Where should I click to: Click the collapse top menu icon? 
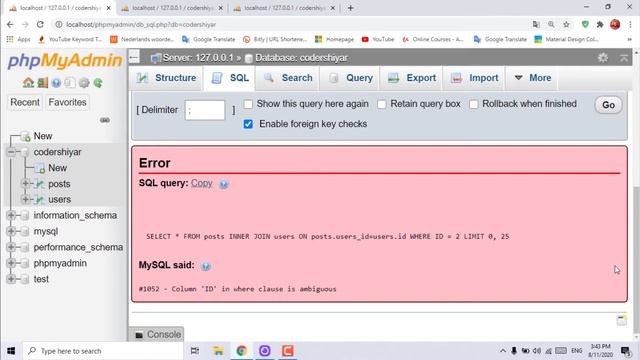tap(624, 58)
